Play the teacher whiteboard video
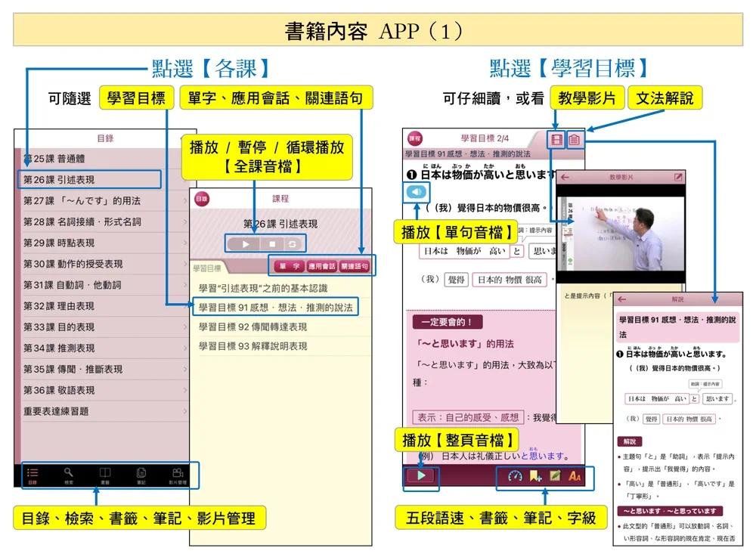 (621, 234)
